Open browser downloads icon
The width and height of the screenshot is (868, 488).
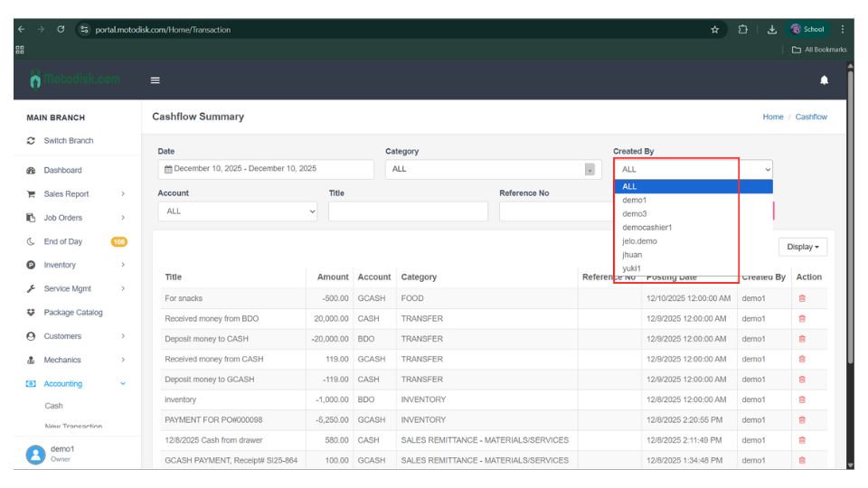point(771,29)
